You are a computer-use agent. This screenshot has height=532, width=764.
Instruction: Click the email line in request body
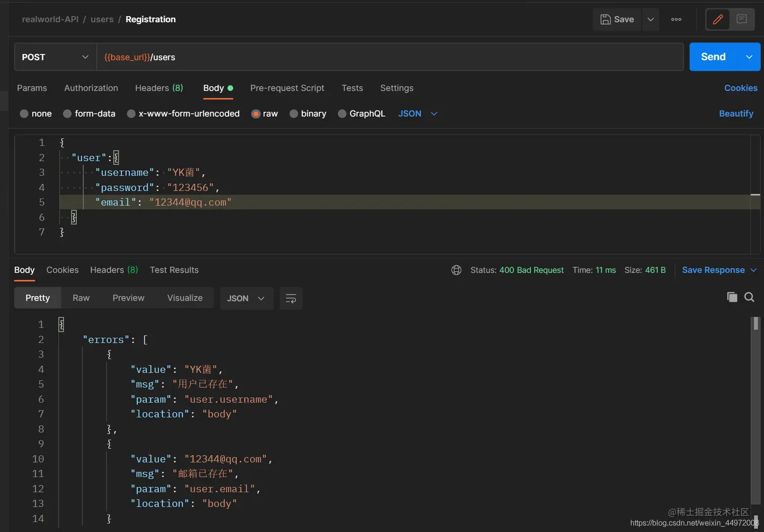tap(409, 202)
